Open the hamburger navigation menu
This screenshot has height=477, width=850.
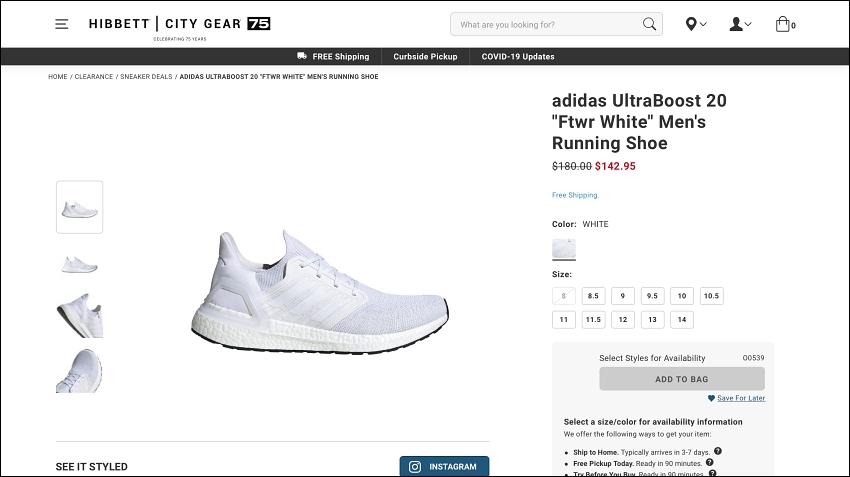[62, 24]
